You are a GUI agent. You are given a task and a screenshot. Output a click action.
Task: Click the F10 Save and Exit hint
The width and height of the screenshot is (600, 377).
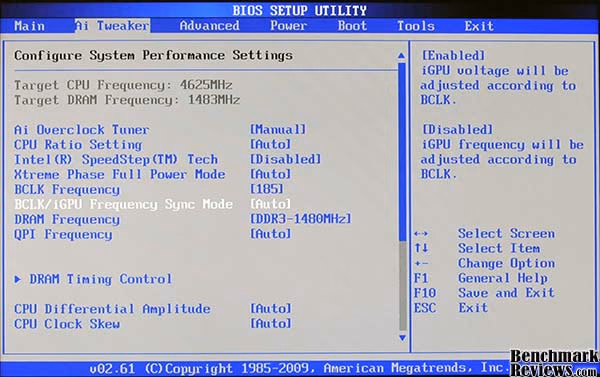click(484, 293)
